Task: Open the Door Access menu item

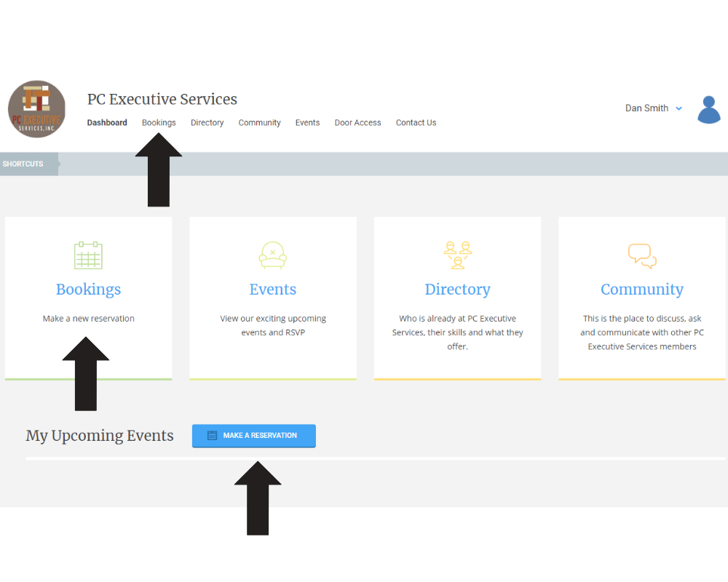Action: click(357, 122)
